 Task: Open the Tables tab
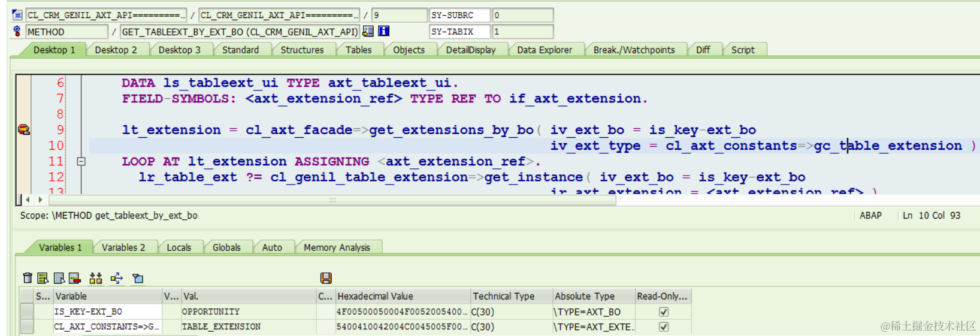point(358,50)
